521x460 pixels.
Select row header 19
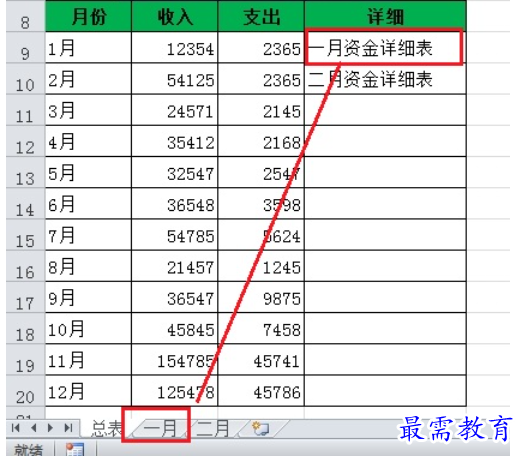pos(25,360)
